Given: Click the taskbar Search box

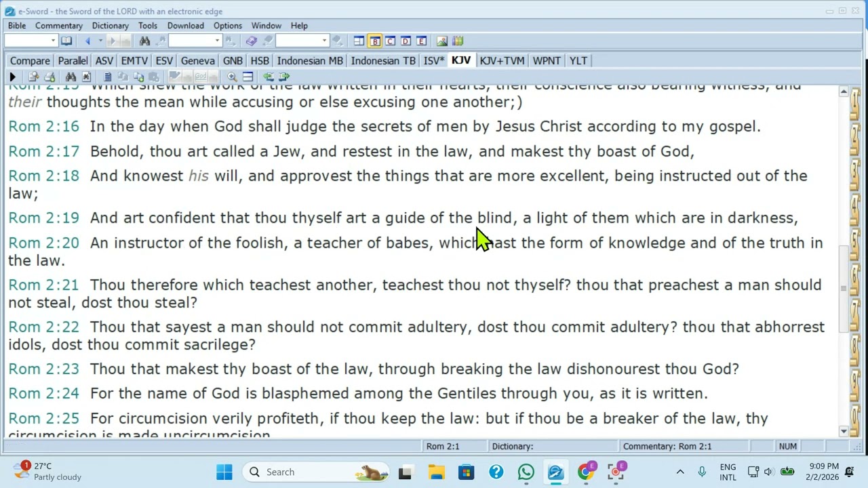Looking at the screenshot, I should [316, 472].
